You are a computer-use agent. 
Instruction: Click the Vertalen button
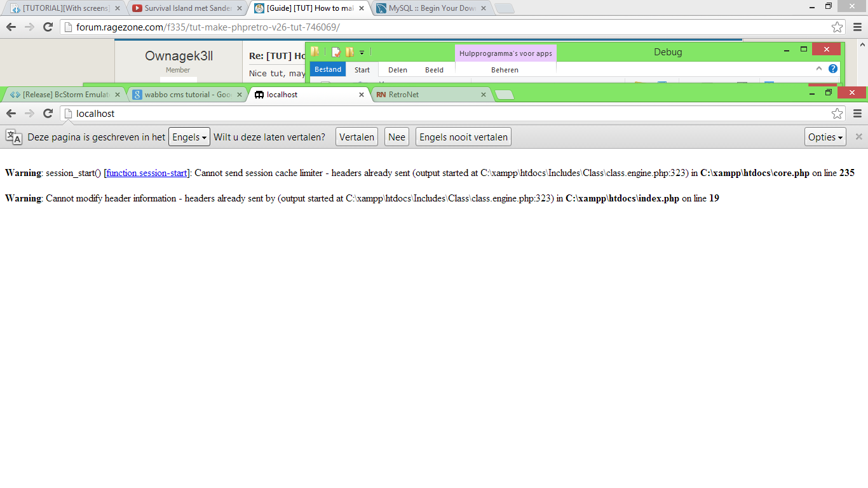[x=356, y=137]
